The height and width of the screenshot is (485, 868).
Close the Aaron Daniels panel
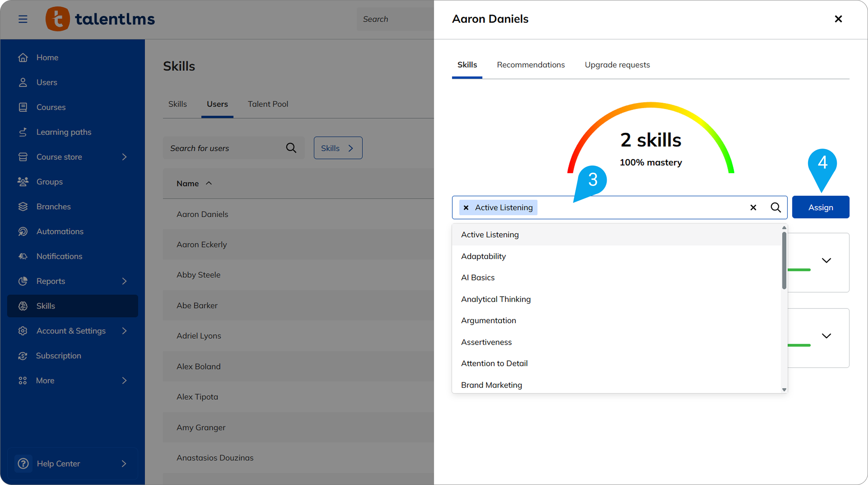pyautogui.click(x=838, y=19)
